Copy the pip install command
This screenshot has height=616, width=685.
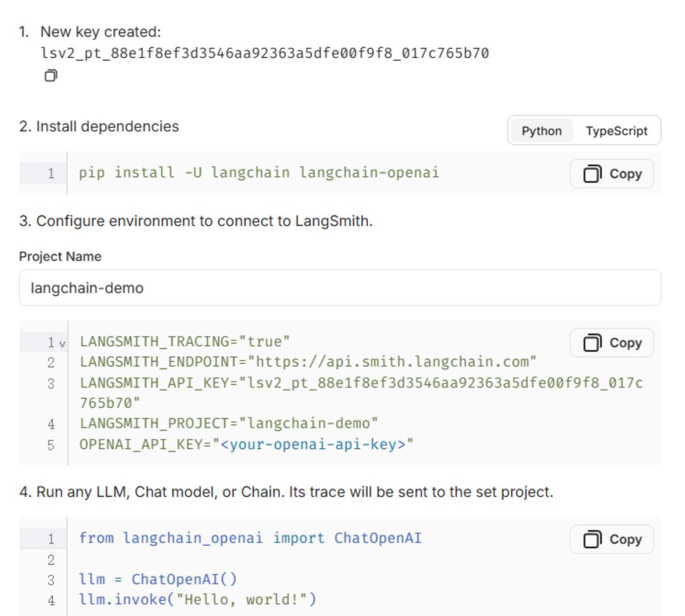pos(612,174)
